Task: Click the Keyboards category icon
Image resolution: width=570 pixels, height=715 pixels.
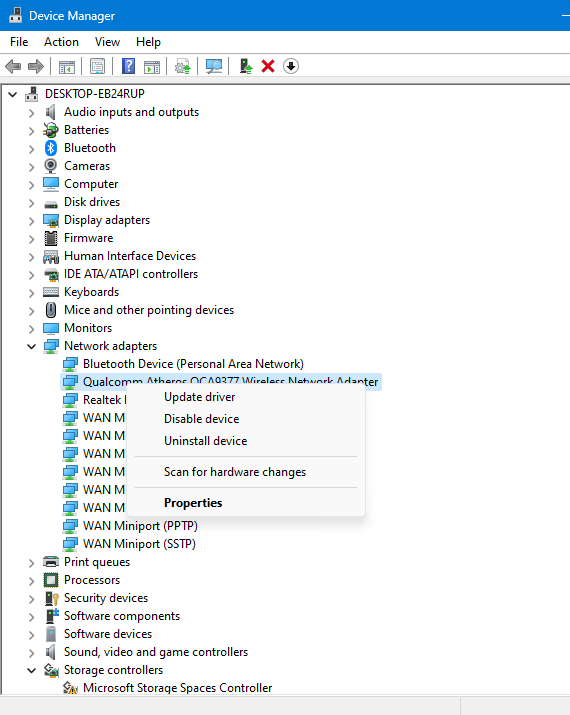Action: pos(51,292)
